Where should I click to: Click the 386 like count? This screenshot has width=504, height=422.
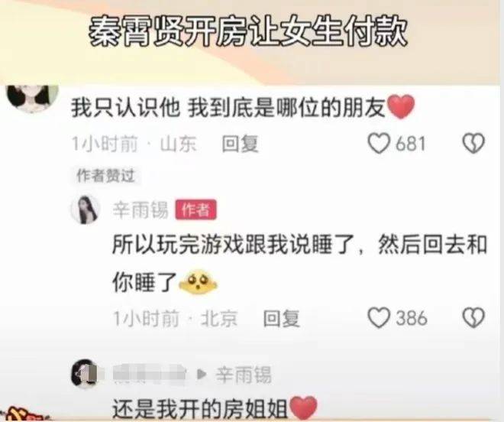pyautogui.click(x=412, y=318)
